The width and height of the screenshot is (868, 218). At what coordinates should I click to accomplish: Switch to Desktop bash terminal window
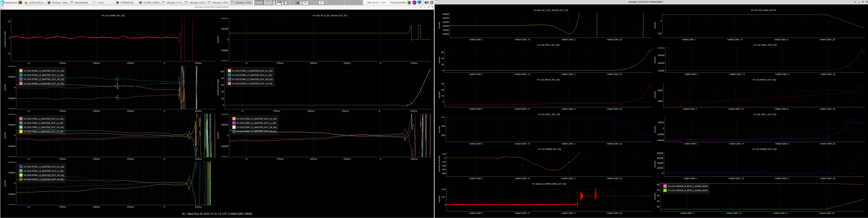click(x=58, y=2)
